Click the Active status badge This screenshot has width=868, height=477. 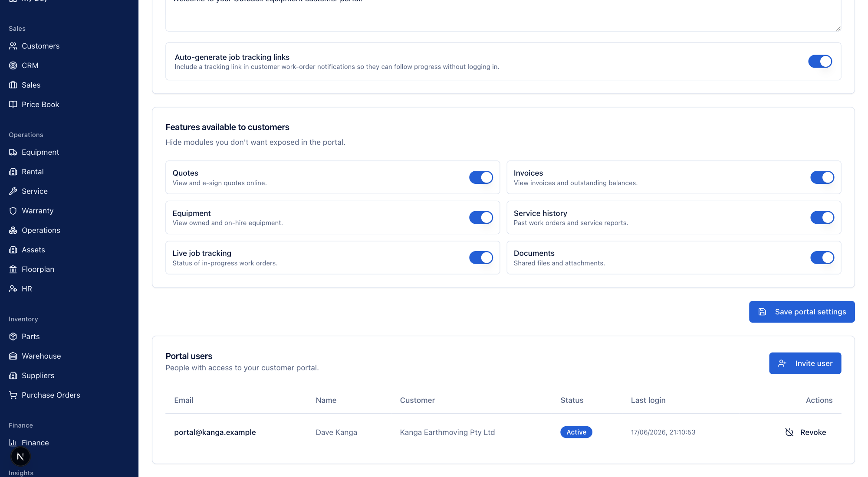click(x=576, y=432)
